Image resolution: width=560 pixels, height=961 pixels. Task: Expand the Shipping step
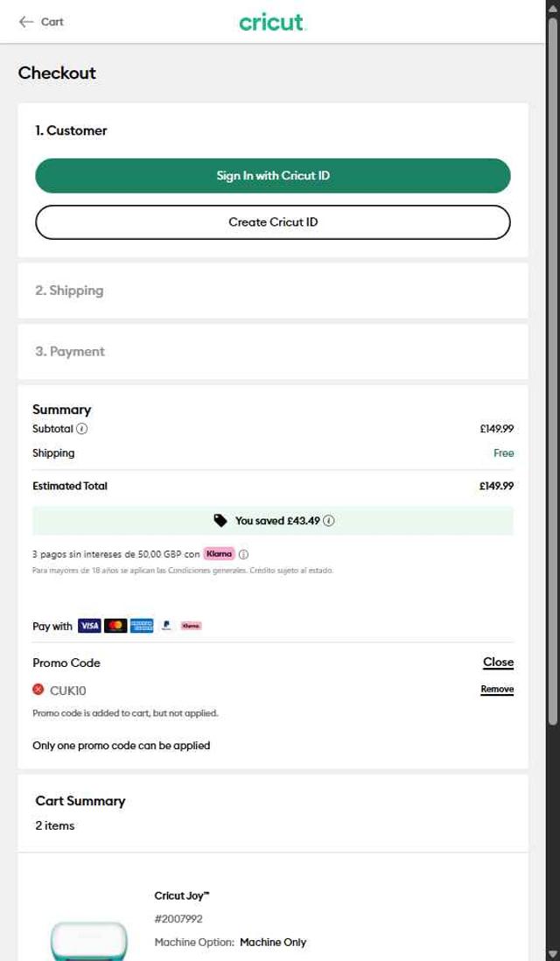(69, 291)
